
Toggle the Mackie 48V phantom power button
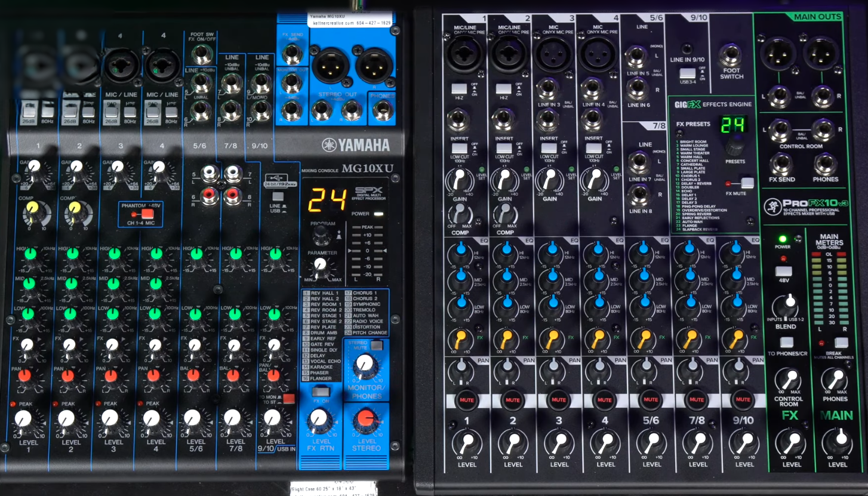tap(783, 272)
